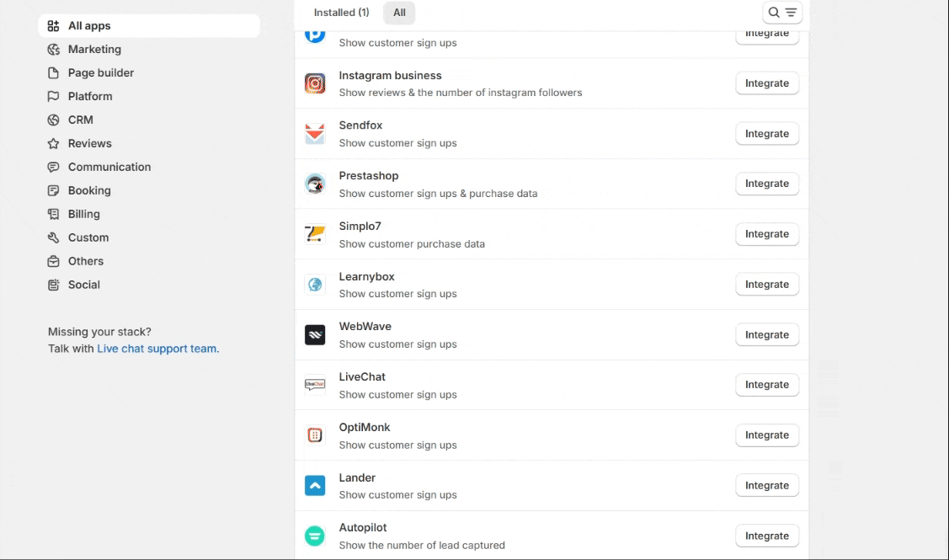Click the Instagram business app logo
Screen dimensions: 949x560
point(315,83)
